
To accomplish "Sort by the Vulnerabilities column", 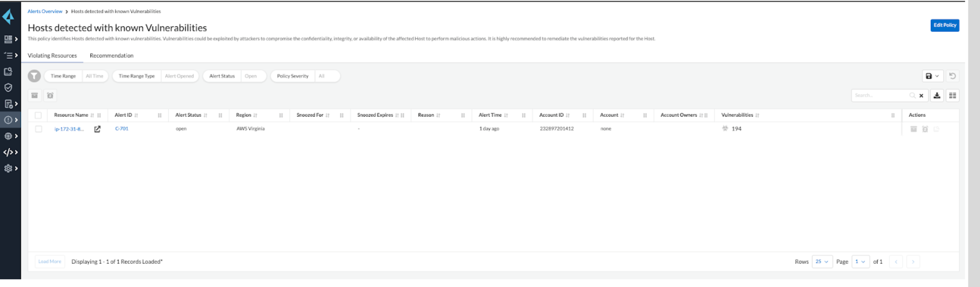I will tap(757, 115).
